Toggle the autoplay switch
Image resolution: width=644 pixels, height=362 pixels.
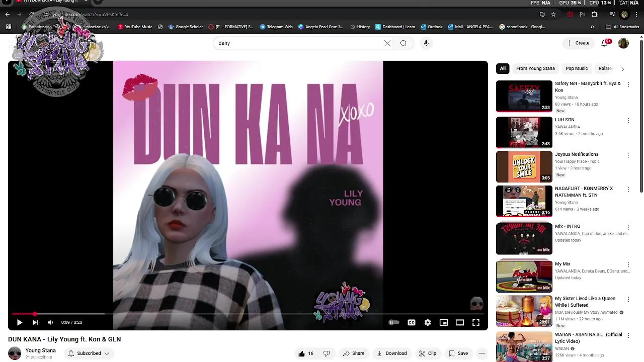click(x=394, y=322)
